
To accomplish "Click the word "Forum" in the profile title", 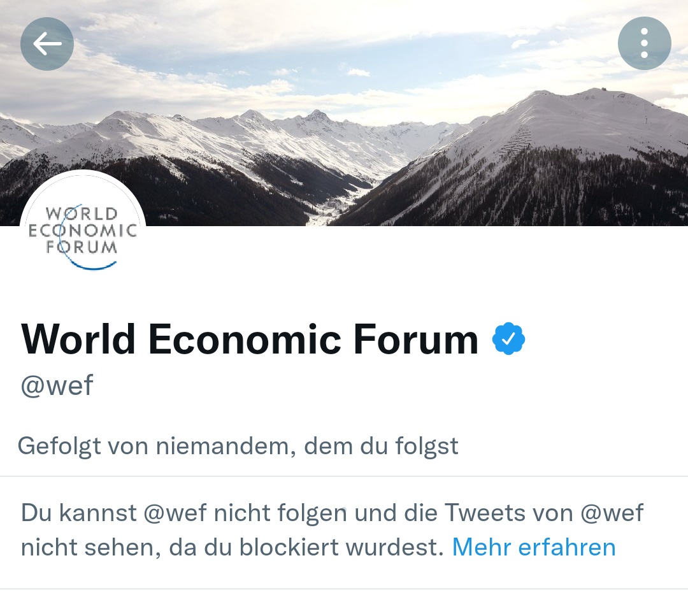I will point(415,340).
